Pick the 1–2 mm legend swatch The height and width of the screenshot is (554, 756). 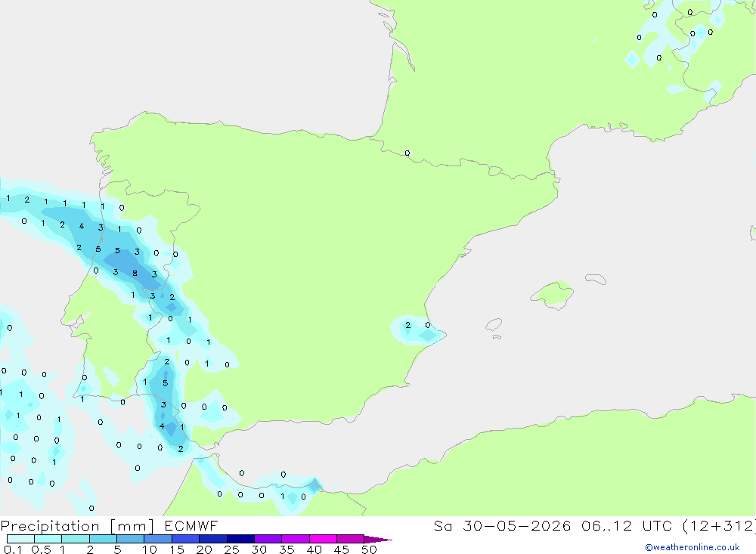[x=75, y=539]
